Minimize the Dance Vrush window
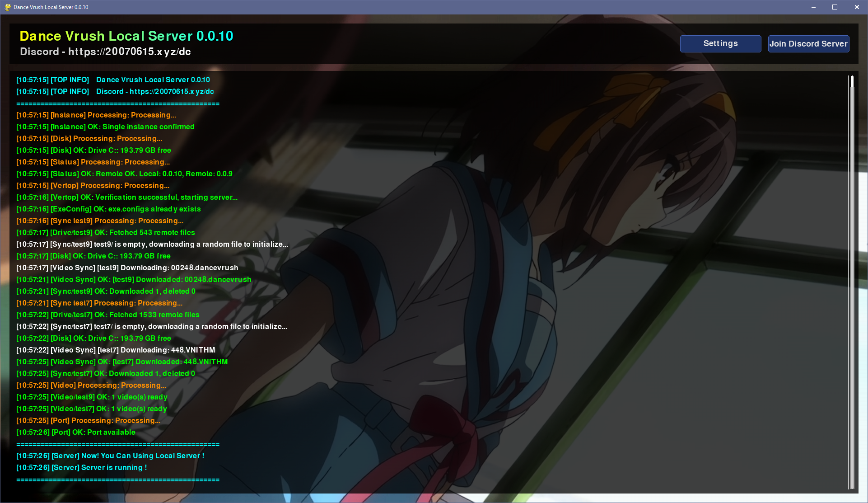This screenshot has height=503, width=868. tap(813, 7)
